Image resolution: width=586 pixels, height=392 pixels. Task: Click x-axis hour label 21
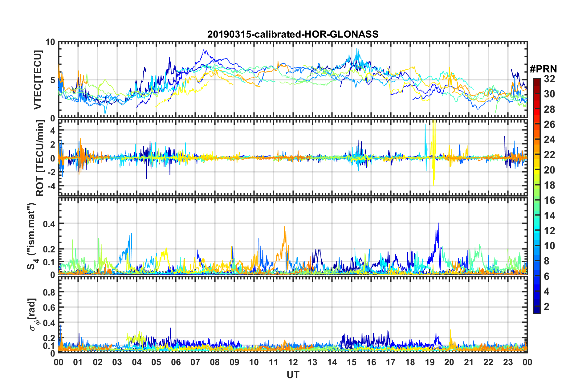point(469,362)
